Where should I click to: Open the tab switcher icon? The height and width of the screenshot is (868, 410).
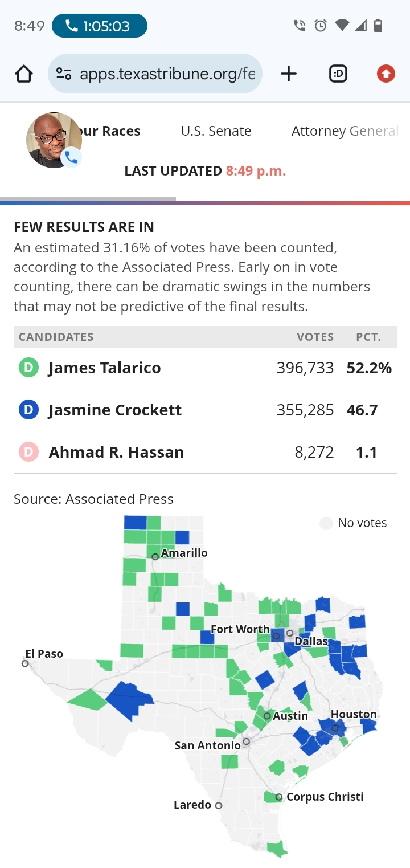coord(338,74)
